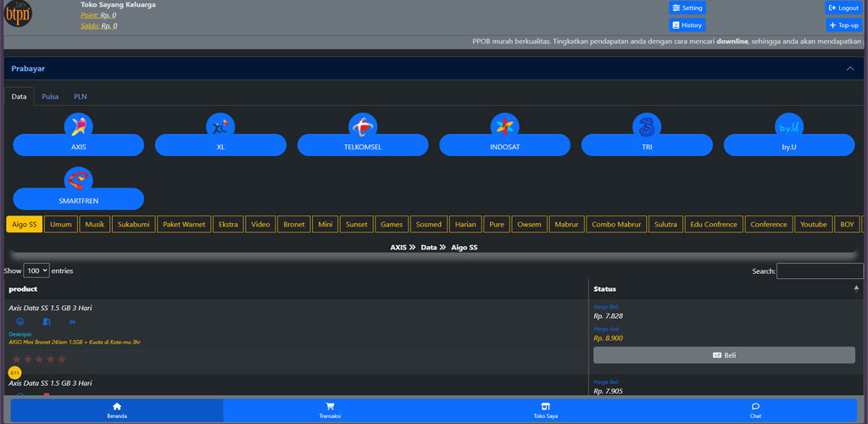Select the AXIS operator logo icon
The height and width of the screenshot is (424, 868).
79,126
